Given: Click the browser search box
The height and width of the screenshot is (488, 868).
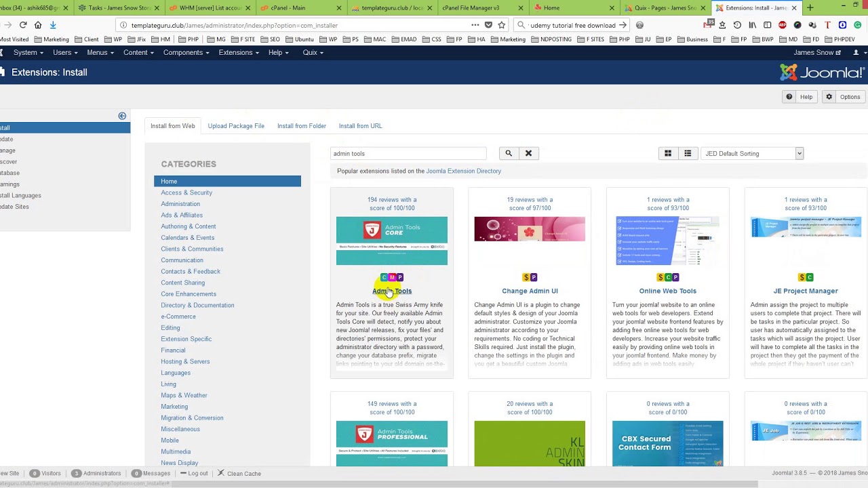Looking at the screenshot, I should click(573, 25).
